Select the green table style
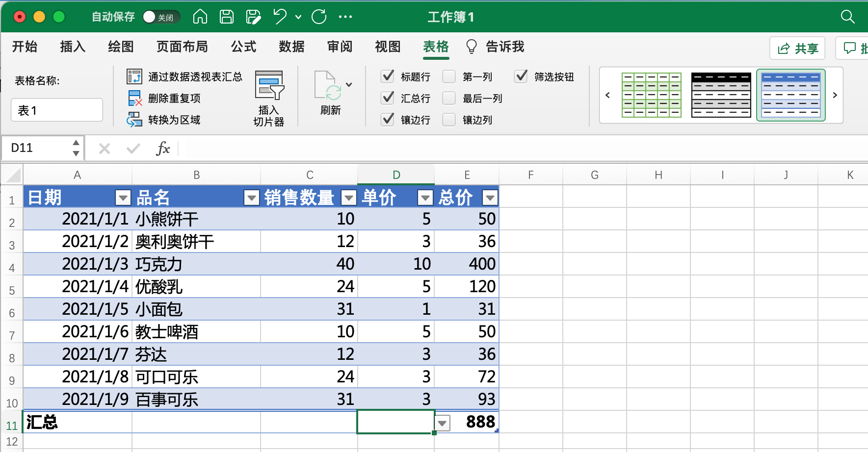The width and height of the screenshot is (868, 452). coord(652,95)
